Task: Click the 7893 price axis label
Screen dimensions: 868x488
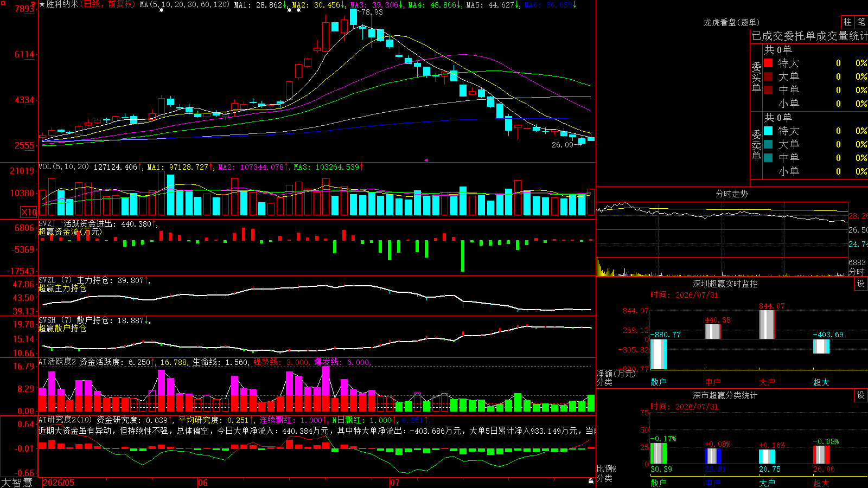Action: [x=25, y=9]
